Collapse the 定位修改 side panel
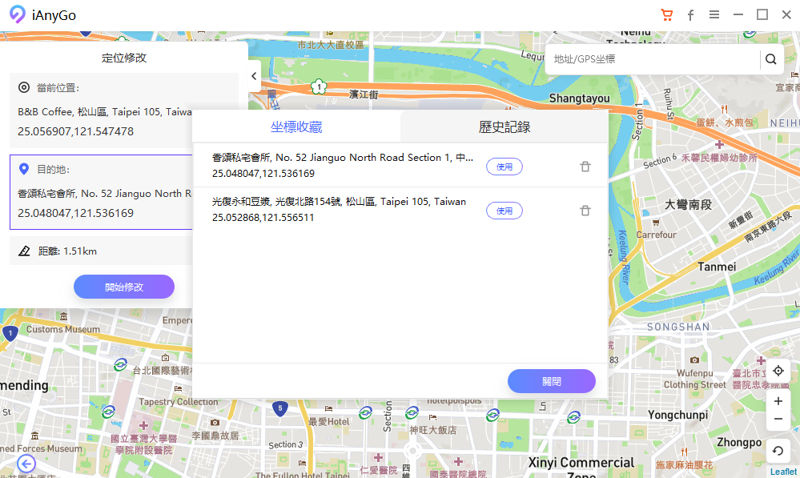 pos(254,76)
